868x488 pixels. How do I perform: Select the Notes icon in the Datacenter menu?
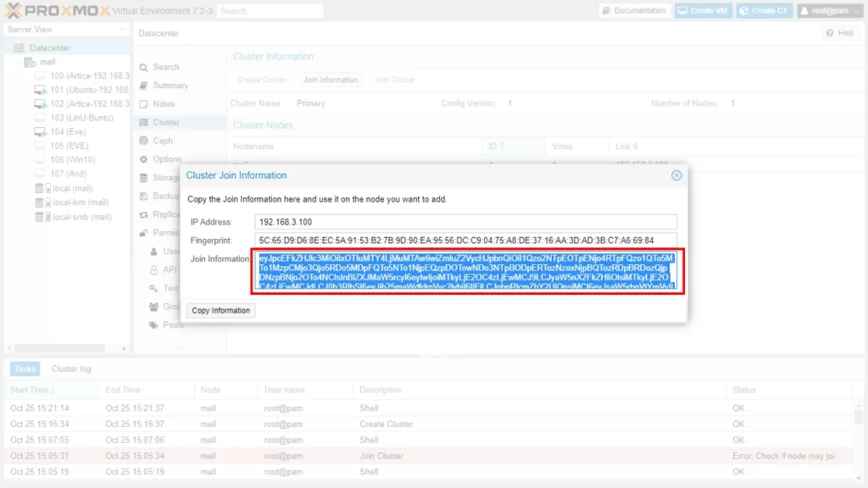[x=144, y=104]
